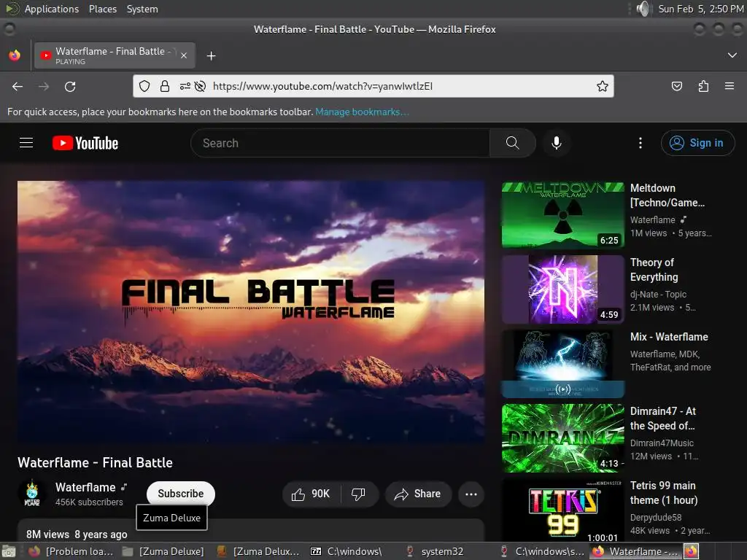Click the Firefox icon at taskbar end
Image resolution: width=747 pixels, height=560 pixels.
click(692, 551)
